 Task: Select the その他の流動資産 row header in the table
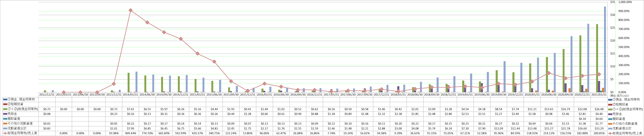click(20, 123)
